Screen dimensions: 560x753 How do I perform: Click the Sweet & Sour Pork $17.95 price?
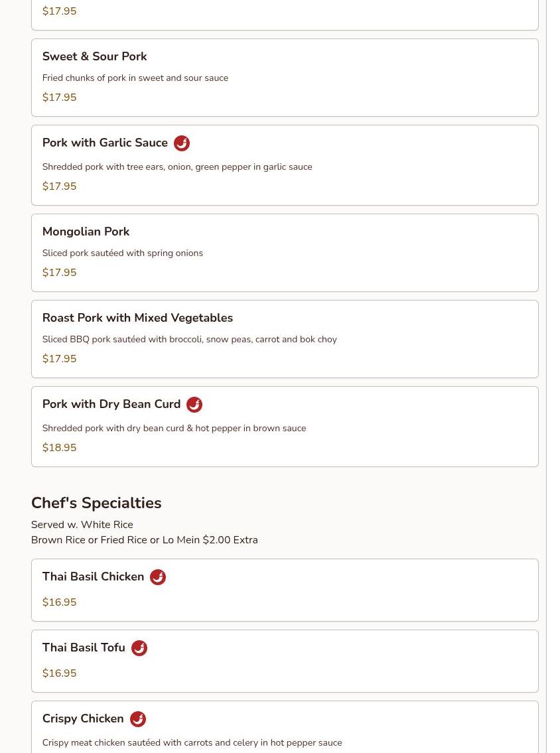coord(59,98)
